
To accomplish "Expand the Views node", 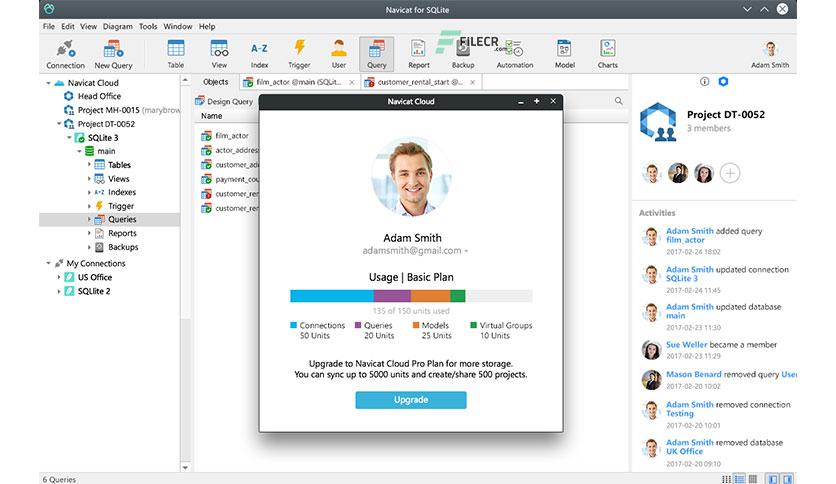I will click(89, 179).
